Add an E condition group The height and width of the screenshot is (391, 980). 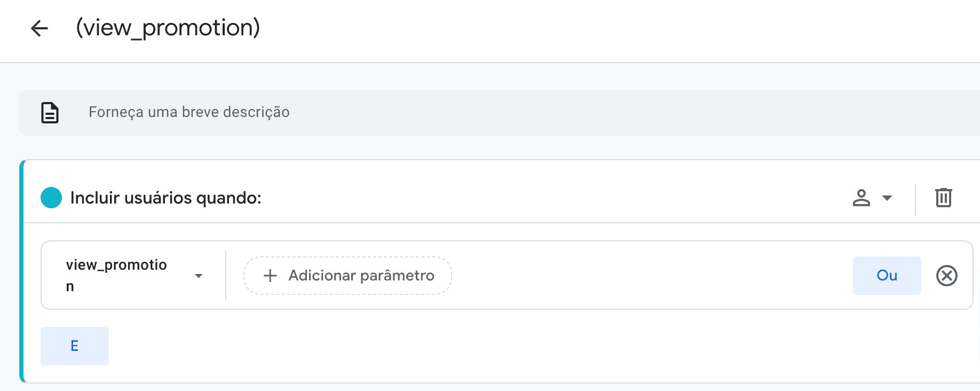75,346
